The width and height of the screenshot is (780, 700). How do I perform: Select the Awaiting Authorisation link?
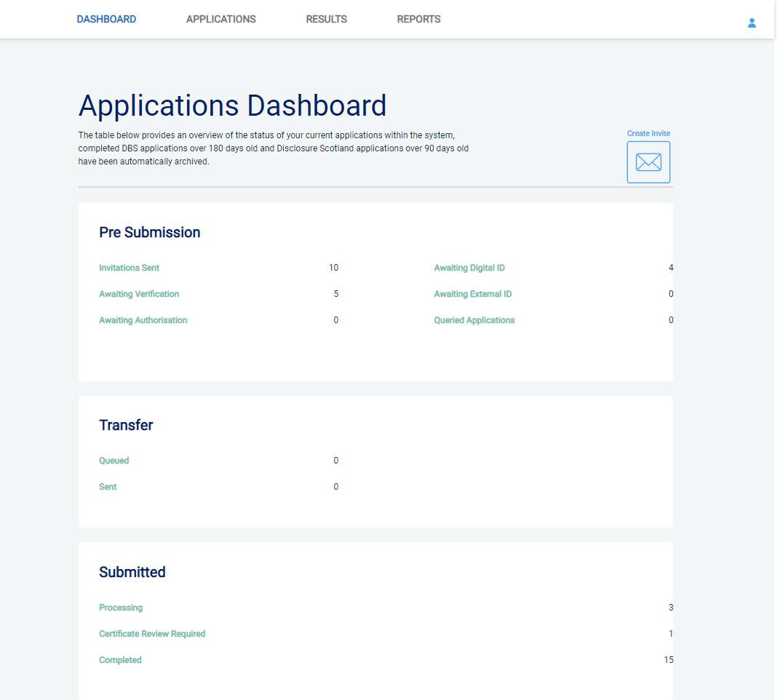click(143, 320)
